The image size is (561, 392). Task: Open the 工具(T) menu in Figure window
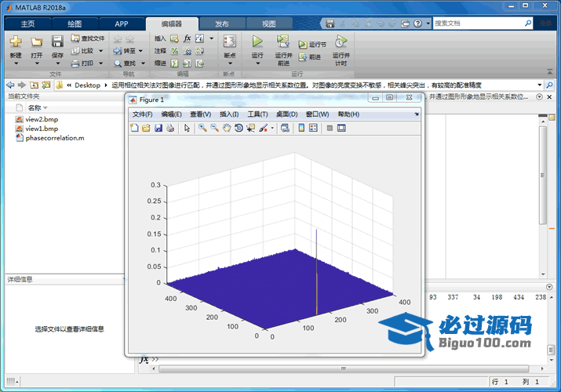click(x=257, y=114)
